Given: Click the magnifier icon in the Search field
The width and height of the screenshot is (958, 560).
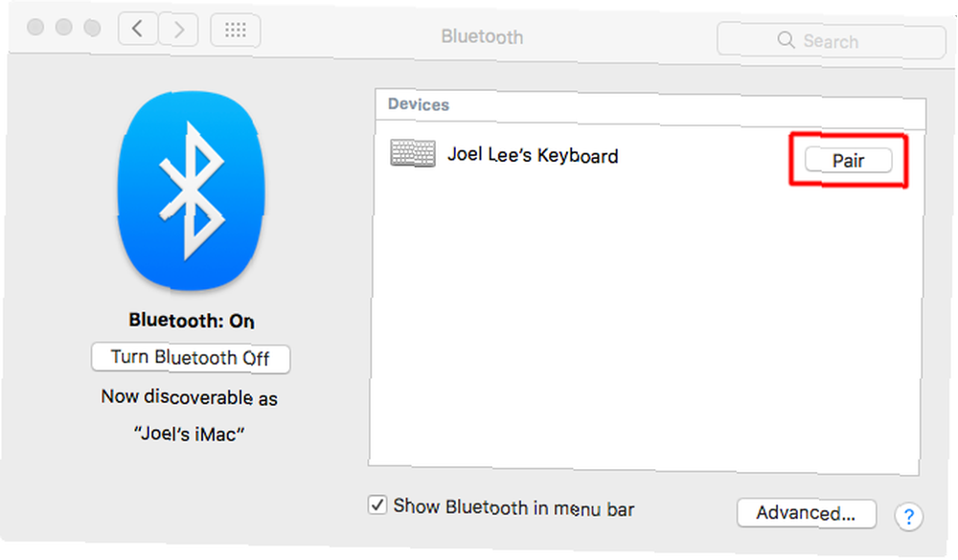Looking at the screenshot, I should tap(786, 40).
